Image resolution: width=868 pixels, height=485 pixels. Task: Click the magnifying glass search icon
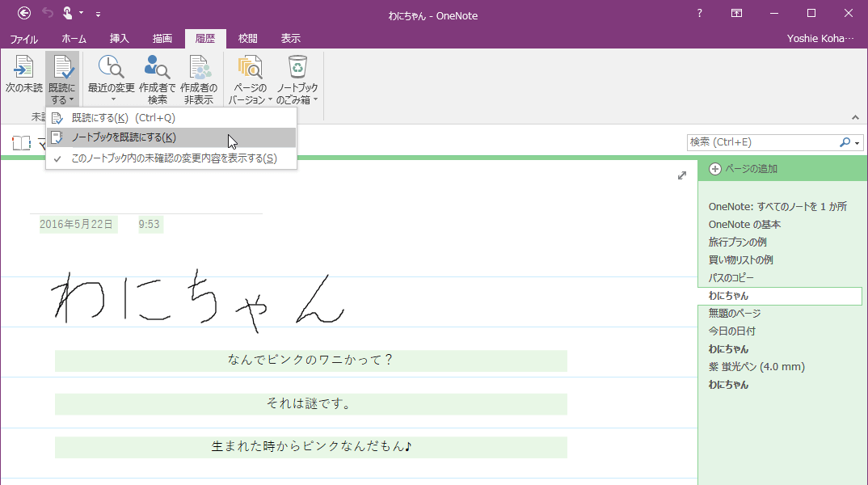coord(845,142)
